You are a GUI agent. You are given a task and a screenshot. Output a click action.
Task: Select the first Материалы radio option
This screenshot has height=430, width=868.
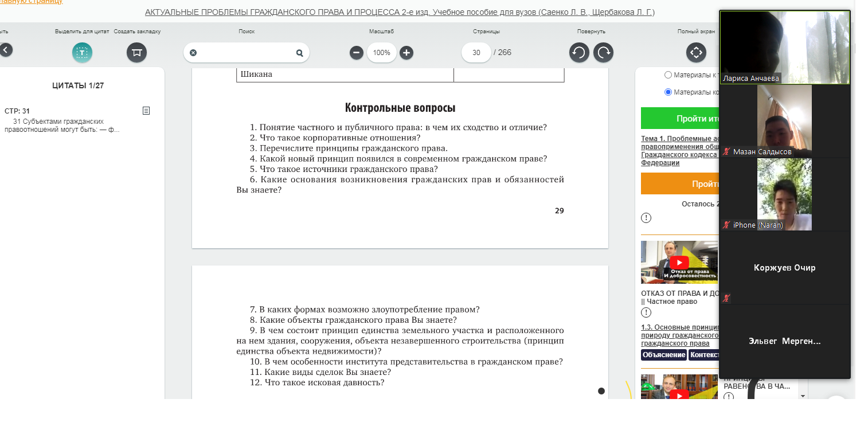pyautogui.click(x=668, y=75)
